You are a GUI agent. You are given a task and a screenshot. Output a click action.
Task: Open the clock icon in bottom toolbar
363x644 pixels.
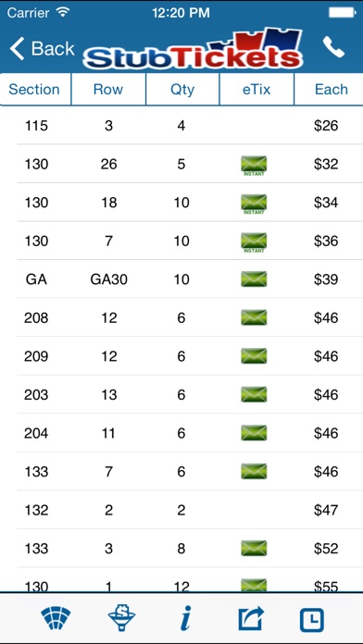pyautogui.click(x=312, y=620)
